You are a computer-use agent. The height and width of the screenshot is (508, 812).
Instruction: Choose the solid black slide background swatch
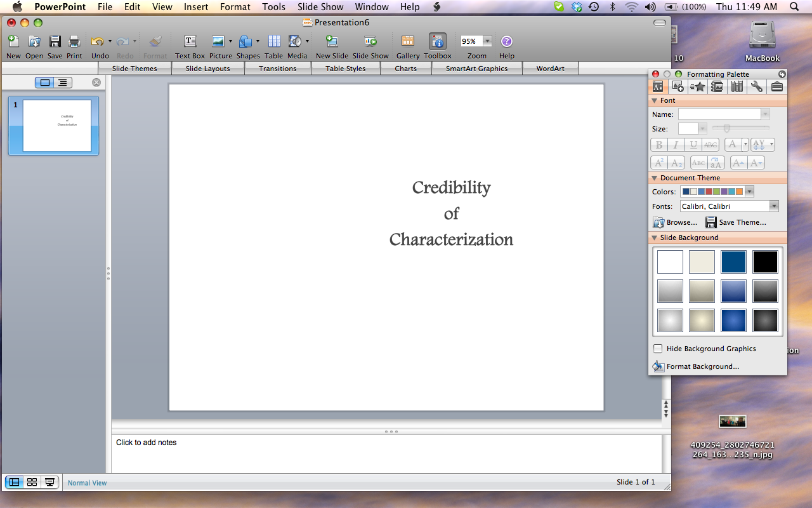tap(765, 262)
